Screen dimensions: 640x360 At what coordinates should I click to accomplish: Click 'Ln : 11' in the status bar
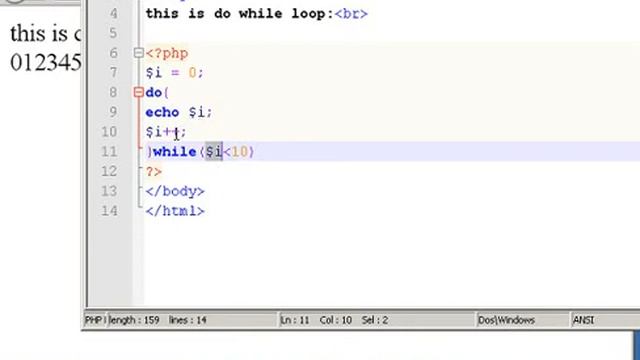tap(295, 320)
